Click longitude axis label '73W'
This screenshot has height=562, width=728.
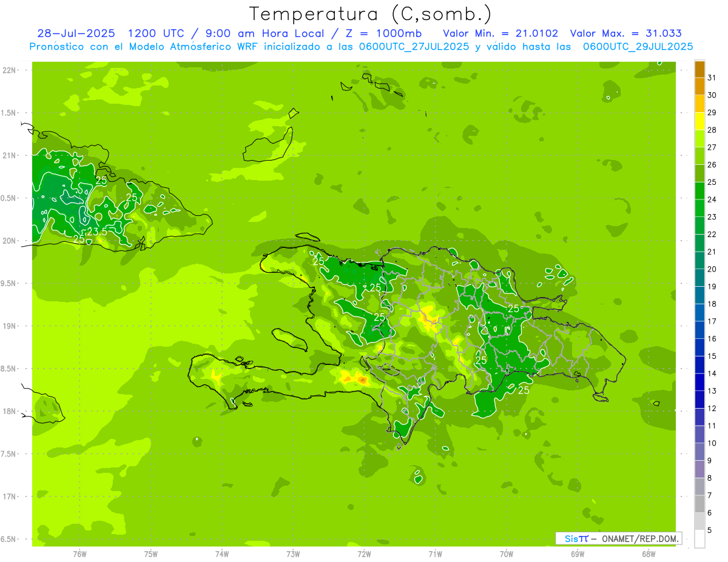[293, 554]
